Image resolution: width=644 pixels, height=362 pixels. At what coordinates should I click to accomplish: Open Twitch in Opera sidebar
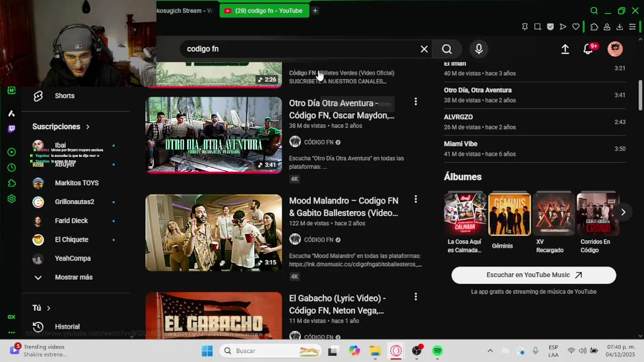pos(12,129)
